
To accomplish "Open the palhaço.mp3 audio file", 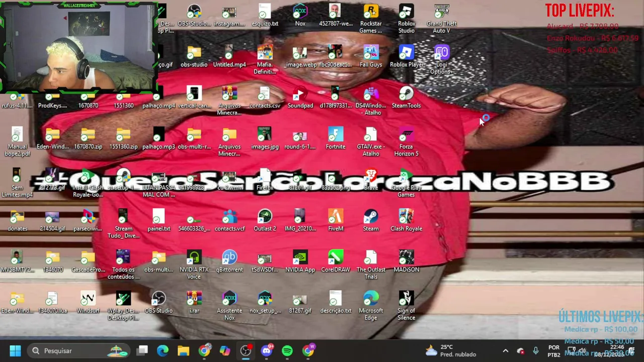I will (158, 139).
